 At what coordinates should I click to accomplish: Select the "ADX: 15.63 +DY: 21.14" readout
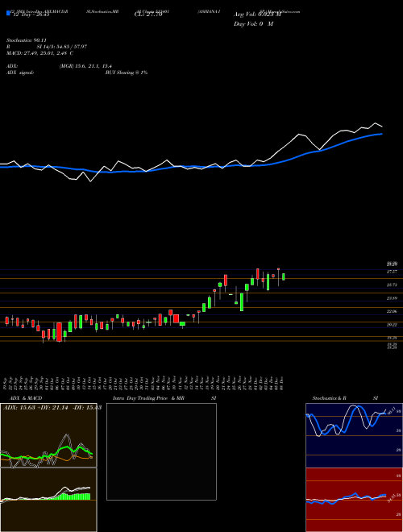pyautogui.click(x=37, y=408)
